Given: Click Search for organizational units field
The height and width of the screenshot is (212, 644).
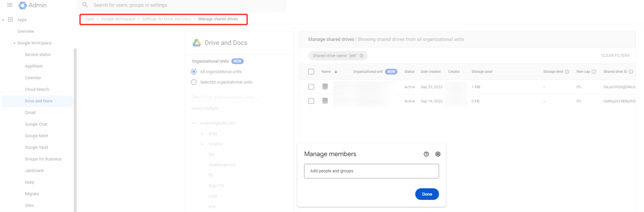Looking at the screenshot, I should coord(238,97).
